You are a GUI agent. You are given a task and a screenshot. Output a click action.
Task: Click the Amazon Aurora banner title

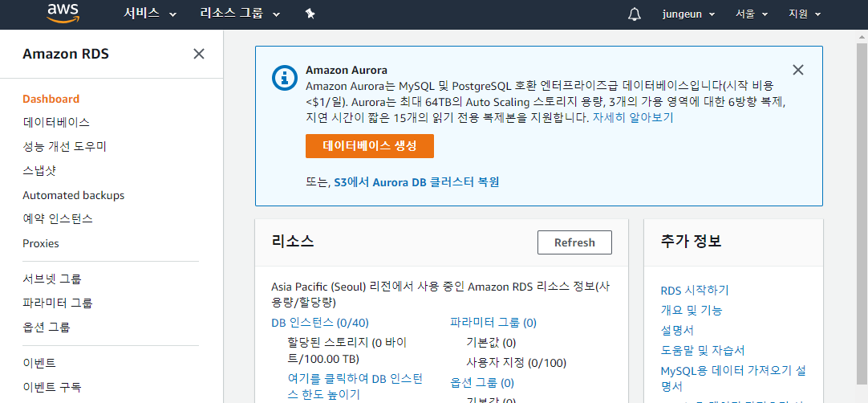coord(347,71)
